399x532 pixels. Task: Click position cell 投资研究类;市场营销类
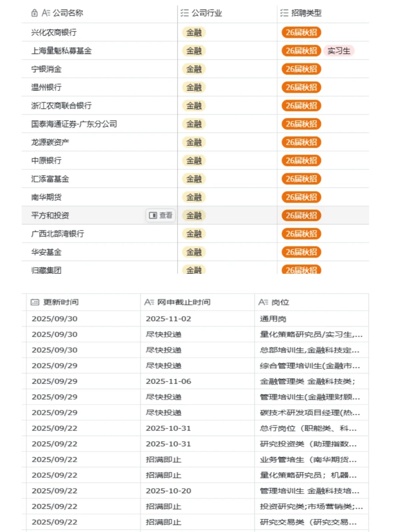pos(311,507)
